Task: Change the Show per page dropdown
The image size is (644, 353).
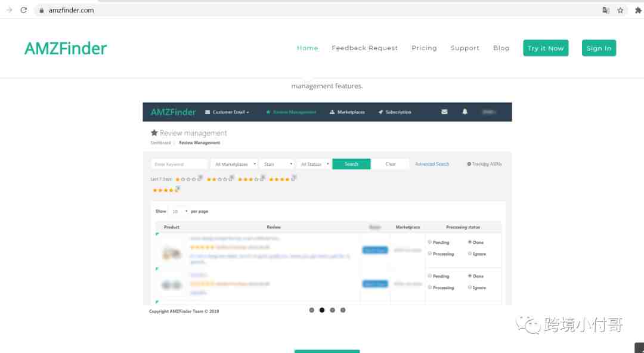Action: point(179,211)
